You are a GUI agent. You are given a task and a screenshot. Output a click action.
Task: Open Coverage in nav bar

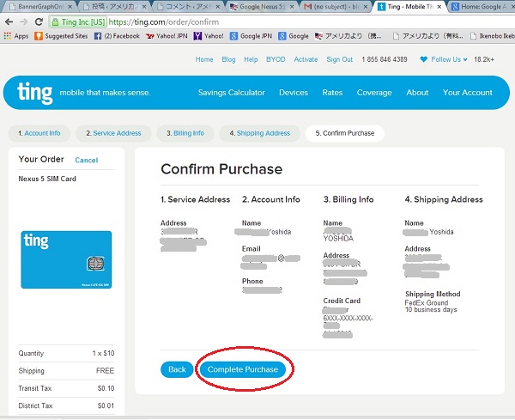coord(374,93)
